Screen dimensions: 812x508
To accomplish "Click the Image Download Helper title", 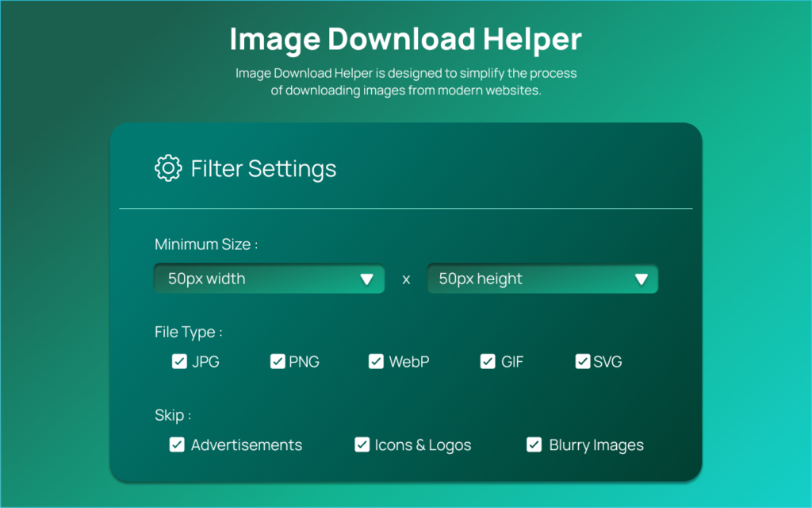I will click(405, 38).
